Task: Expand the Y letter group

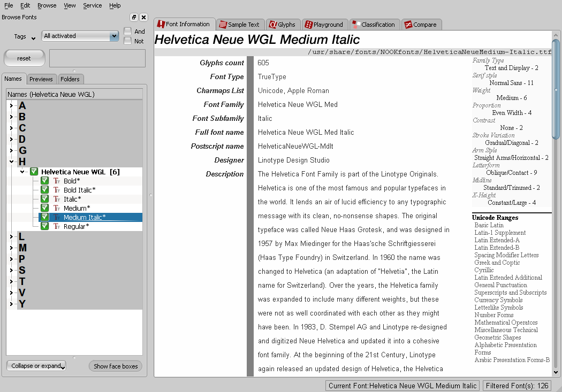Action: [x=11, y=304]
